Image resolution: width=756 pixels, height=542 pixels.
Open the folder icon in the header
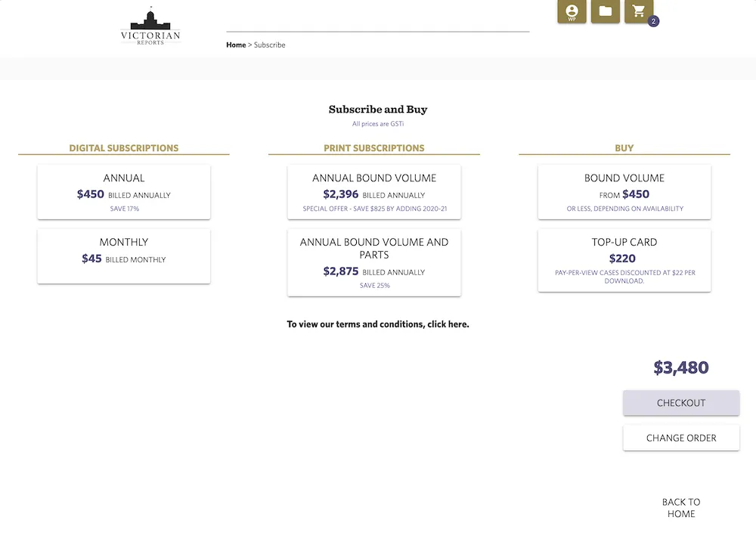[605, 12]
